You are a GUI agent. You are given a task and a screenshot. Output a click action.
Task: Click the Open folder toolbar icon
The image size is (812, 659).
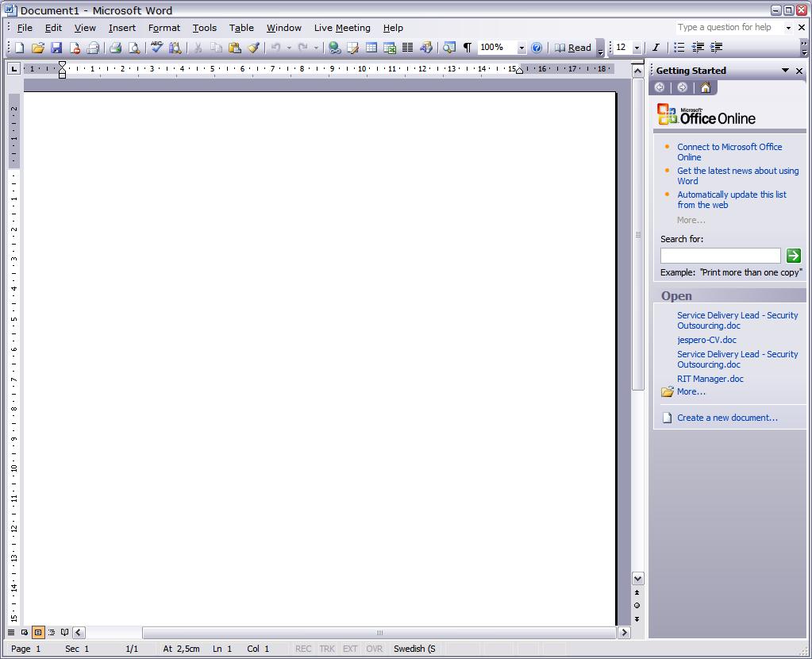pyautogui.click(x=38, y=48)
